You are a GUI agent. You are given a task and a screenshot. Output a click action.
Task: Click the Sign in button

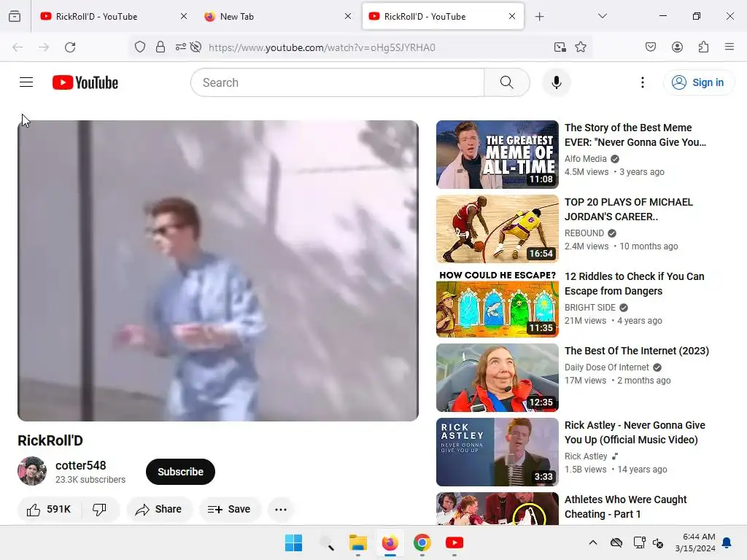[x=699, y=82]
